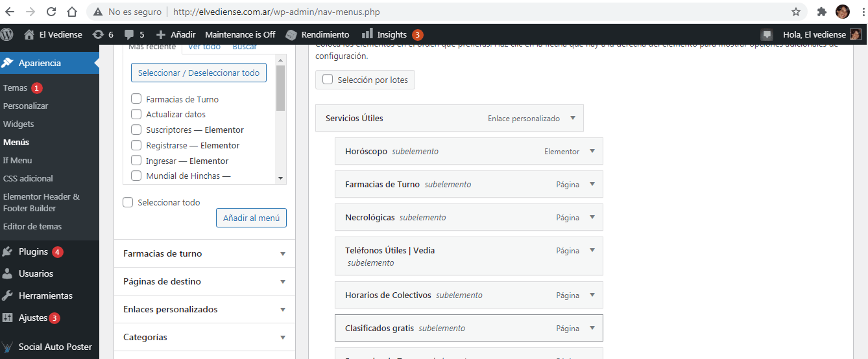The image size is (868, 359).
Task: Click the browser reload icon
Action: (x=51, y=12)
